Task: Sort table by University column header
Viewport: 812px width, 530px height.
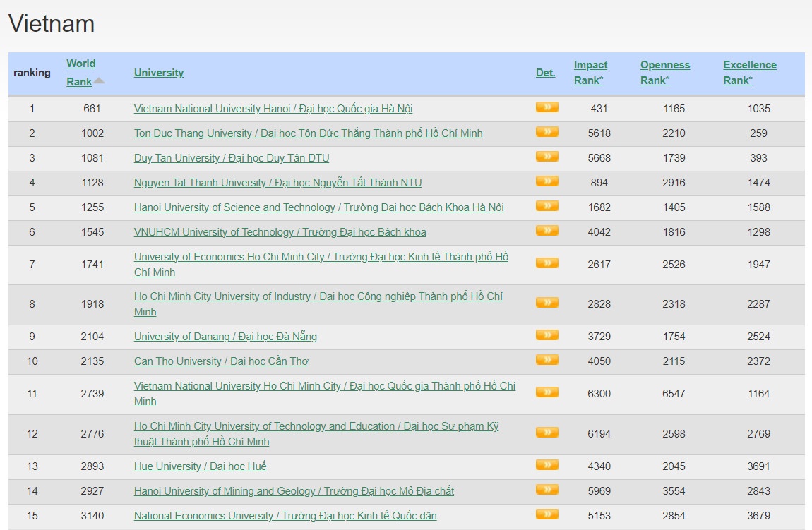Action: click(159, 73)
